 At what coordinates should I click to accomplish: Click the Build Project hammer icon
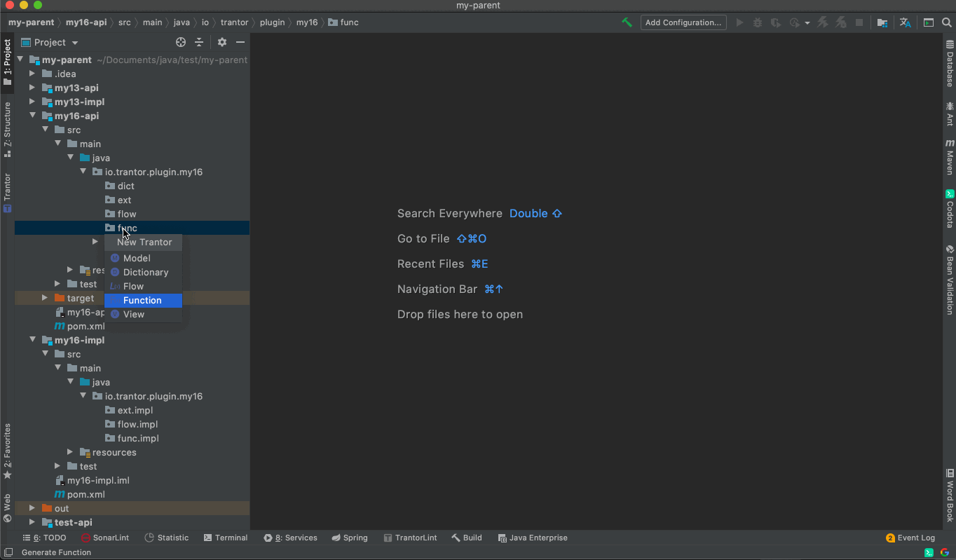[627, 22]
